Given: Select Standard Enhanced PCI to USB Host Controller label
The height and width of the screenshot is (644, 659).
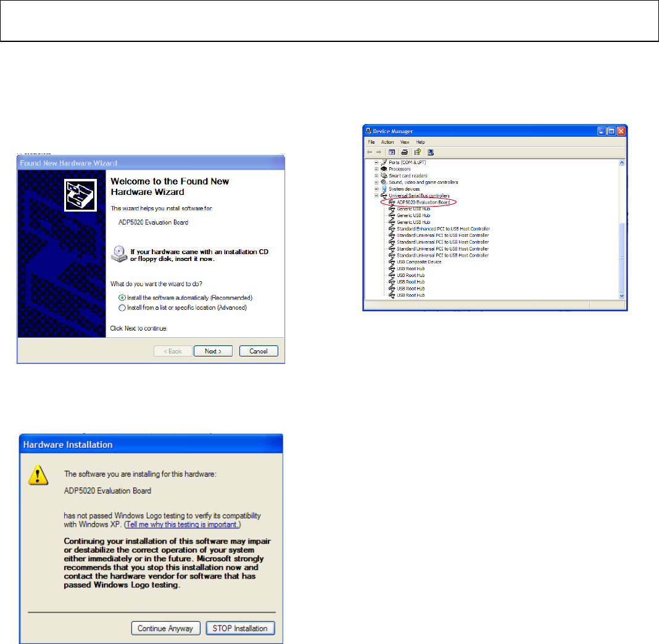Looking at the screenshot, I should pos(444,229).
